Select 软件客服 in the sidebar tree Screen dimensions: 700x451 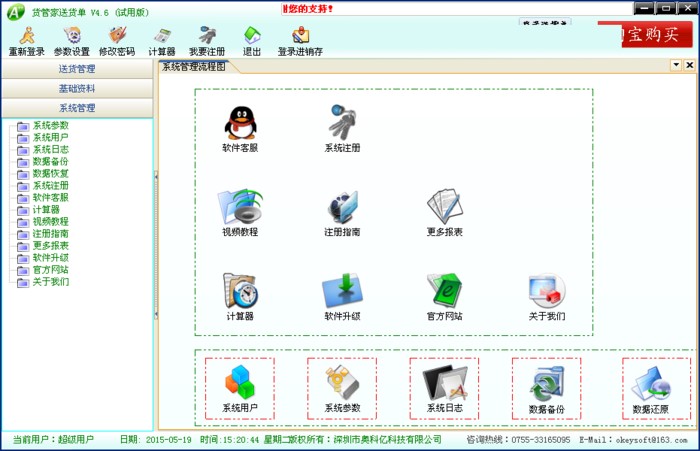pyautogui.click(x=50, y=198)
